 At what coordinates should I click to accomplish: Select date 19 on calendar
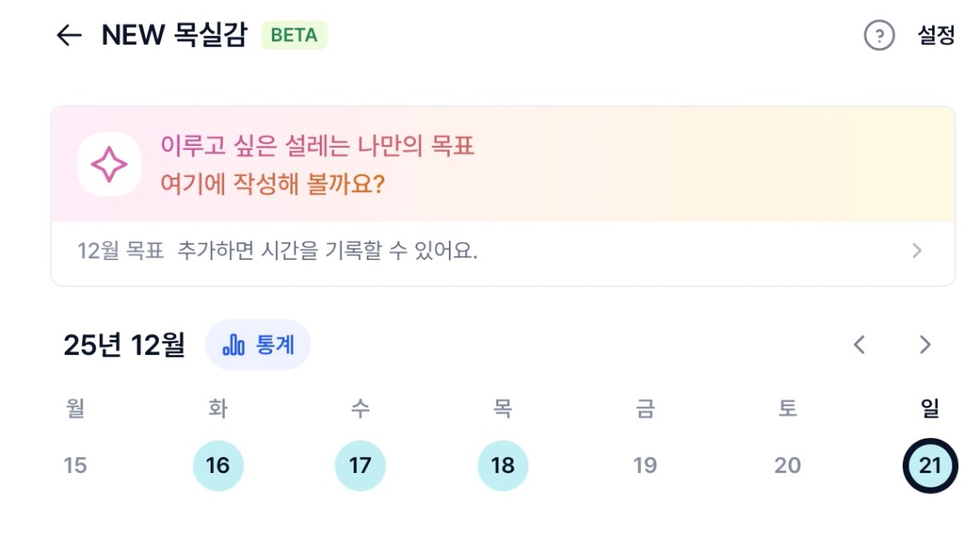(x=644, y=465)
